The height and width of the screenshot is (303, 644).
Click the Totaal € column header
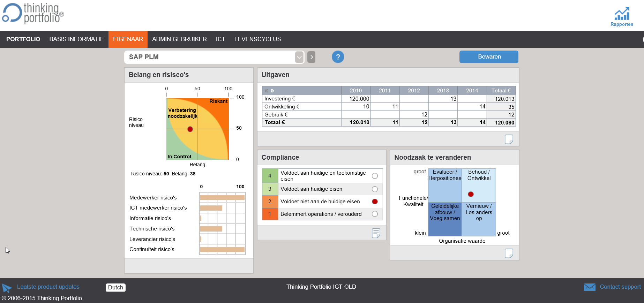[501, 91]
